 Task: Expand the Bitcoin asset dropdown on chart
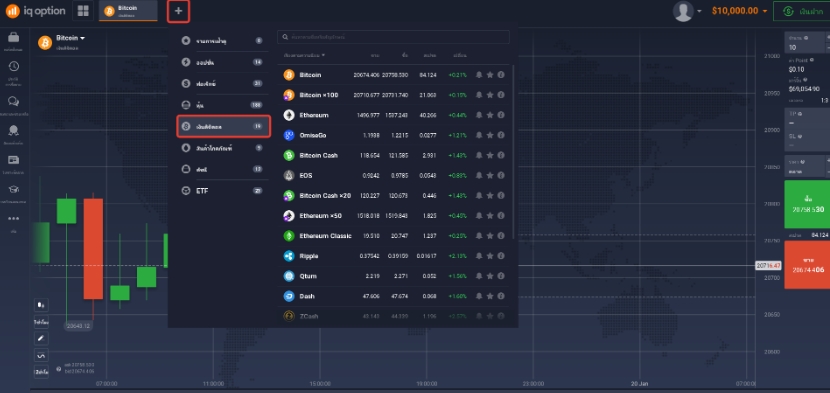[70, 38]
